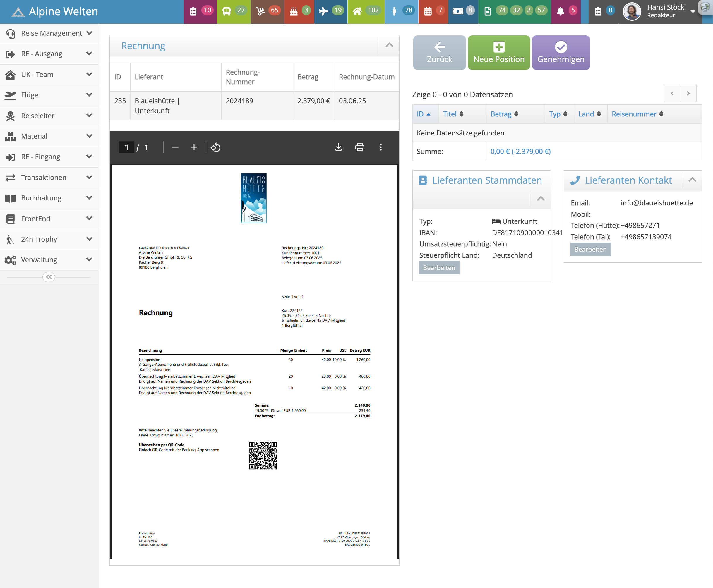Click the PDF print icon
713x588 pixels.
(x=359, y=147)
